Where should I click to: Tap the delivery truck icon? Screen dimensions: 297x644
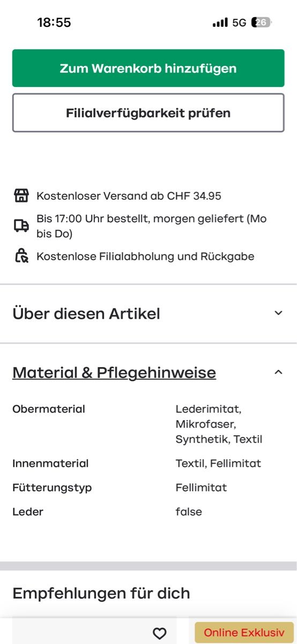[x=21, y=226]
